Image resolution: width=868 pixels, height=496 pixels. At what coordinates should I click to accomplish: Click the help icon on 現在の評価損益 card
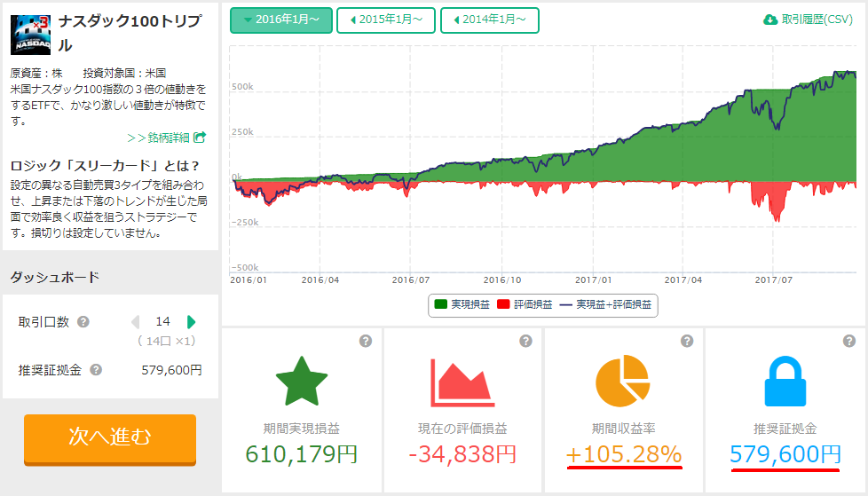526,341
